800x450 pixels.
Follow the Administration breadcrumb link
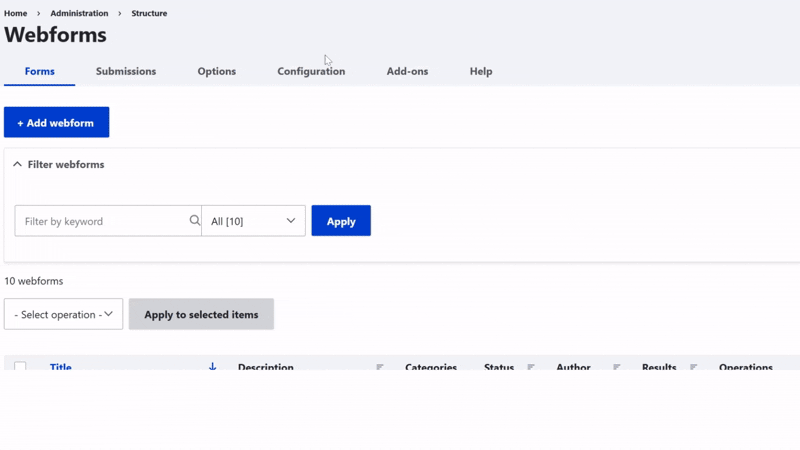point(79,13)
